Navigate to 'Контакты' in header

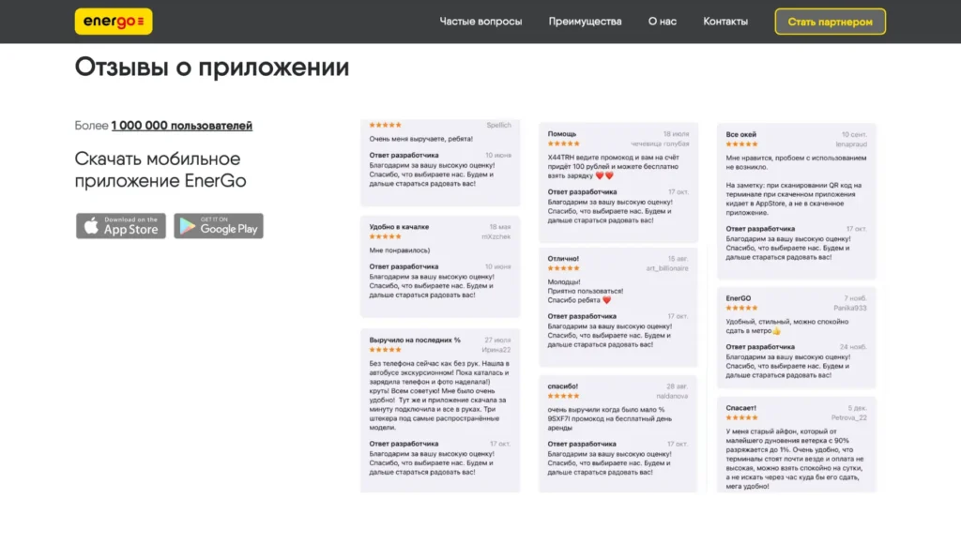coord(725,22)
